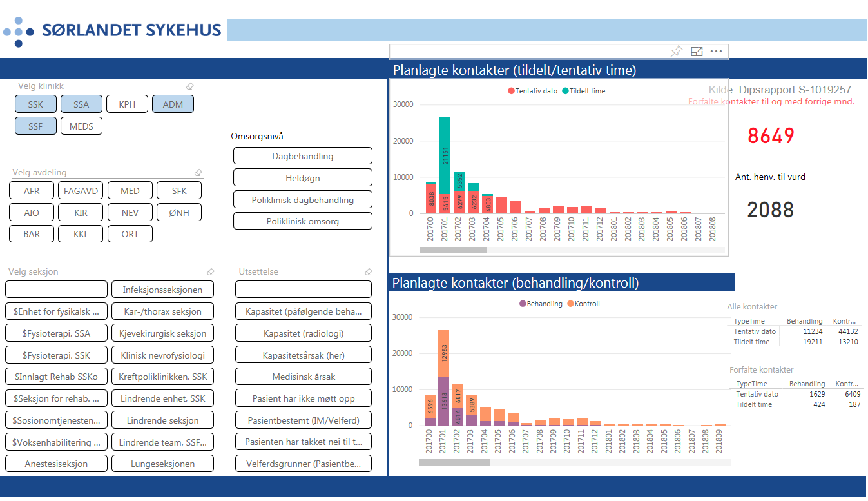Click Behandling legend swatch
Viewport: 868px width, 501px height.
pyautogui.click(x=523, y=304)
